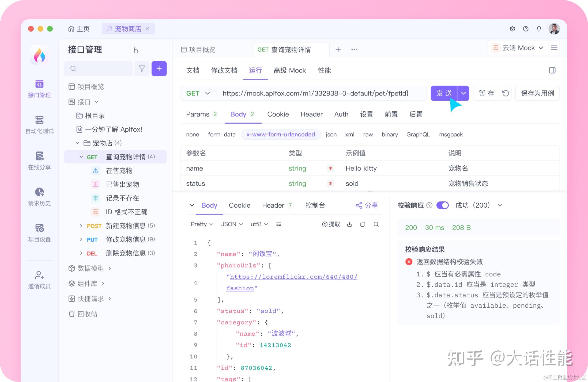Disable the 校验响应 switch
The height and width of the screenshot is (382, 588).
pos(442,205)
